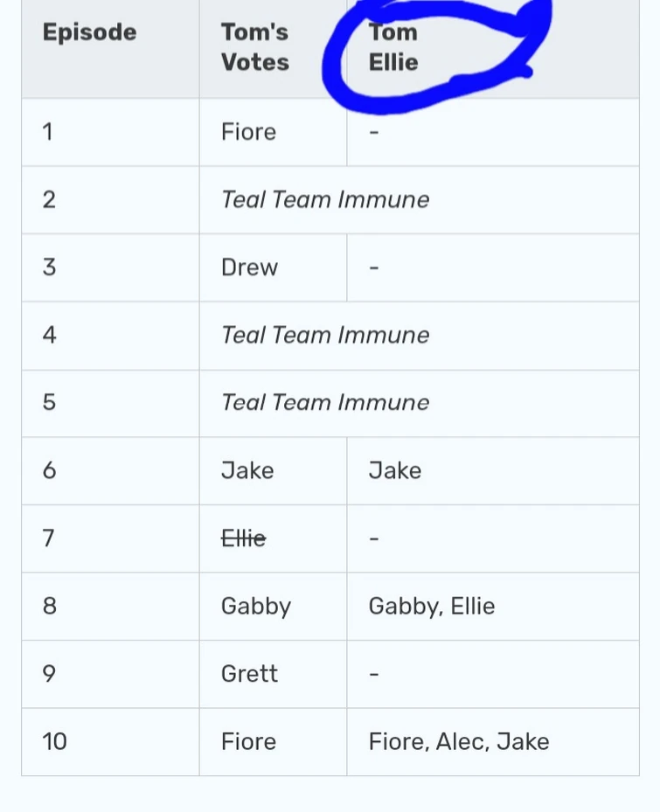Viewport: 660px width, 812px height.
Task: Click Teal Team Immune in episode 5
Action: pyautogui.click(x=325, y=403)
